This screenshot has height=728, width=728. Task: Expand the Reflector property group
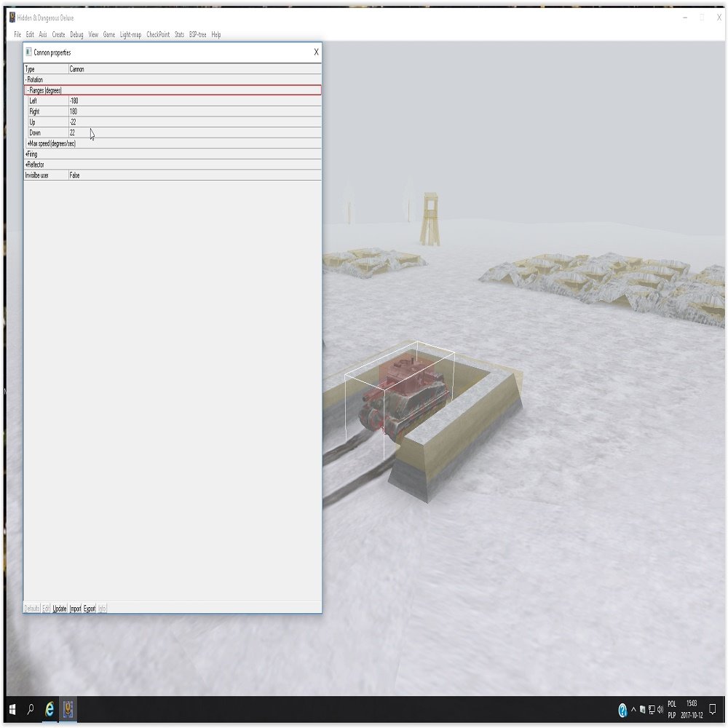(x=26, y=165)
